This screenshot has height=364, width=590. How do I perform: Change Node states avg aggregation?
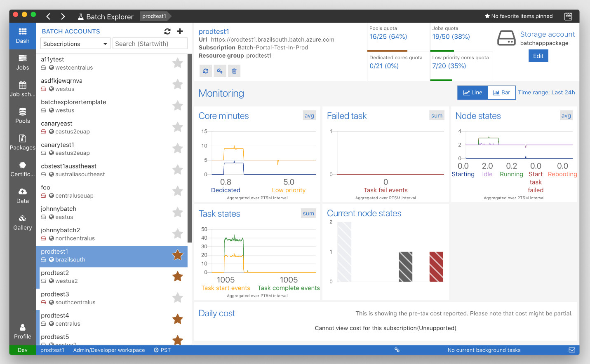tap(566, 116)
